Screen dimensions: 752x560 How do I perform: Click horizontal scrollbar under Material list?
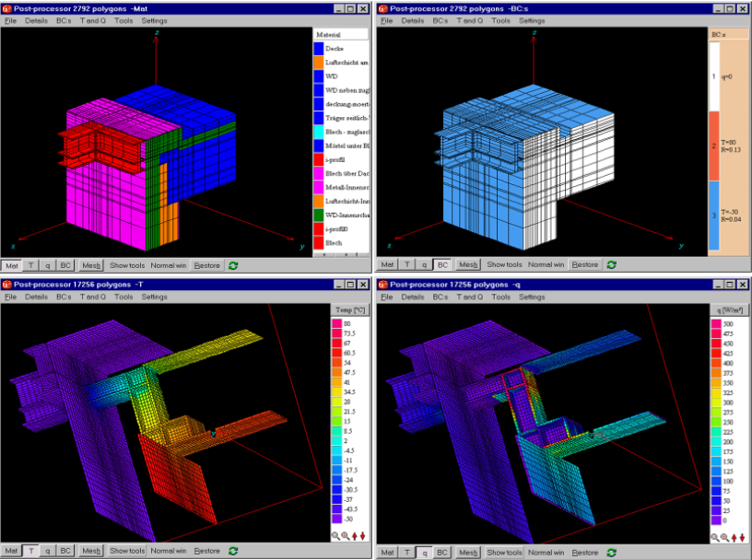tap(341, 254)
